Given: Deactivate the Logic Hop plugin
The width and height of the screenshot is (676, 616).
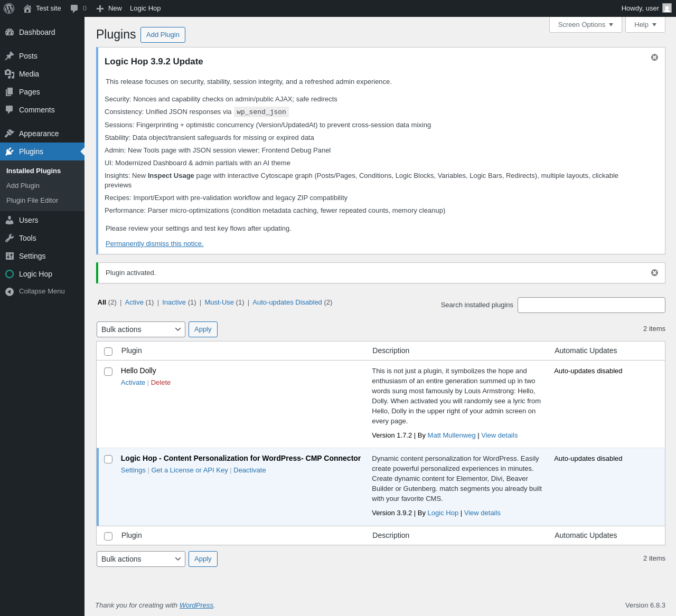Looking at the screenshot, I should click(x=250, y=470).
